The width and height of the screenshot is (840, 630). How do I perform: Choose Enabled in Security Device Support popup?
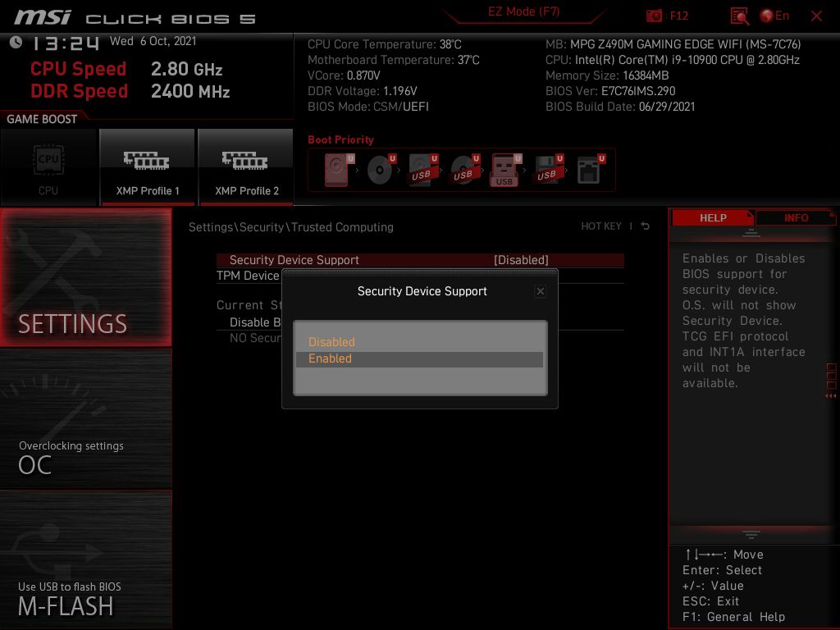[x=419, y=359]
